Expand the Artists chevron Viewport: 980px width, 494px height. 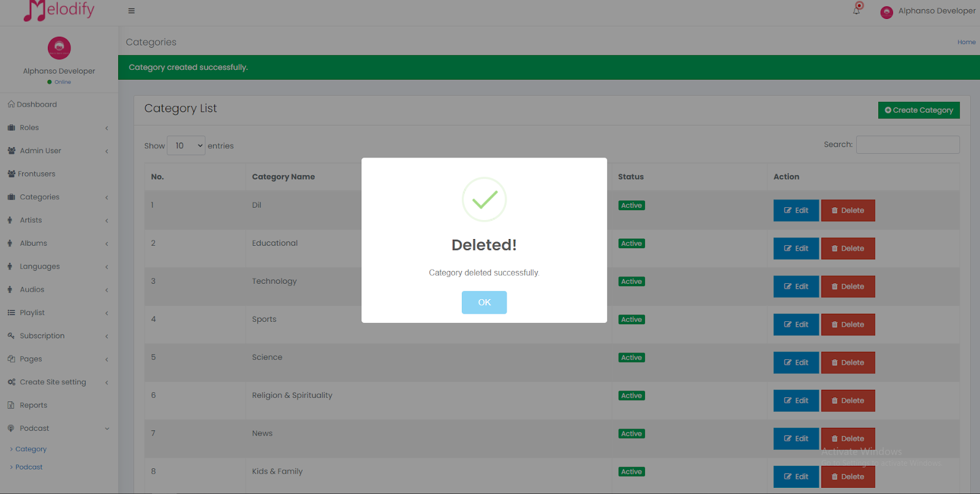point(107,221)
